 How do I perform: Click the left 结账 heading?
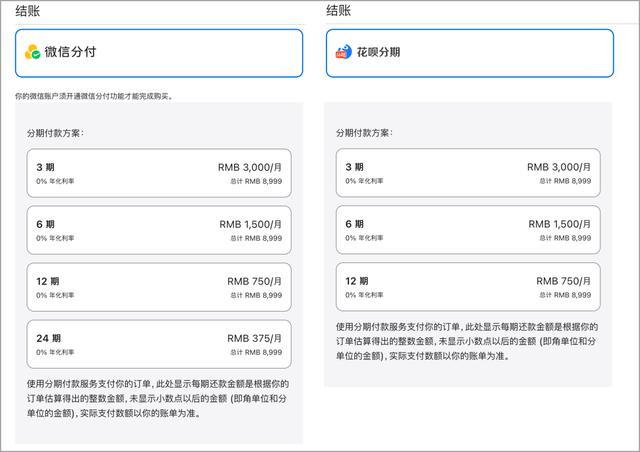pyautogui.click(x=28, y=11)
